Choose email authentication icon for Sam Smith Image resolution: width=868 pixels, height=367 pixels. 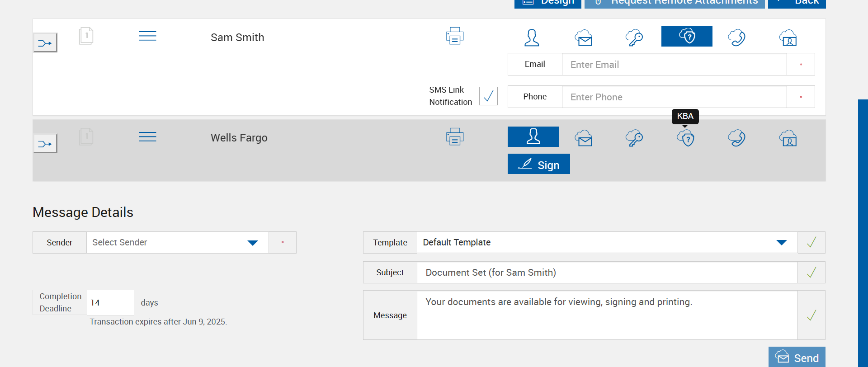click(584, 38)
